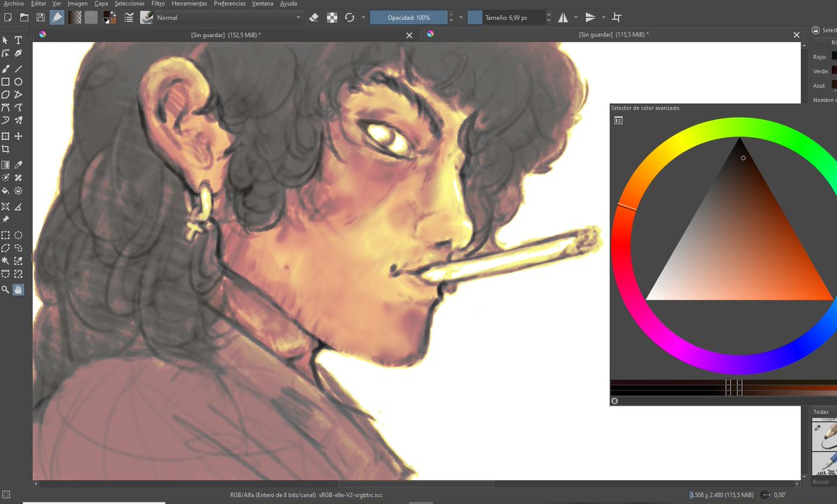This screenshot has height=504, width=837.
Task: Open the Archivo menu
Action: (13, 3)
